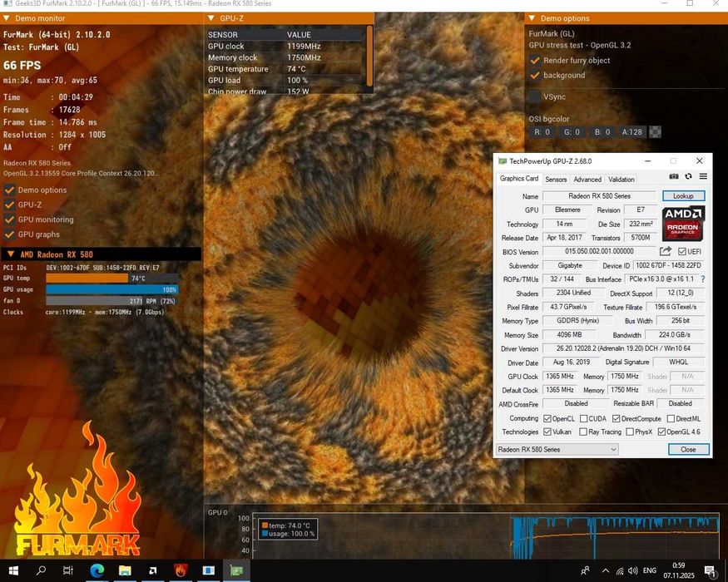
Task: Click the BIOS export share icon
Action: pyautogui.click(x=666, y=251)
